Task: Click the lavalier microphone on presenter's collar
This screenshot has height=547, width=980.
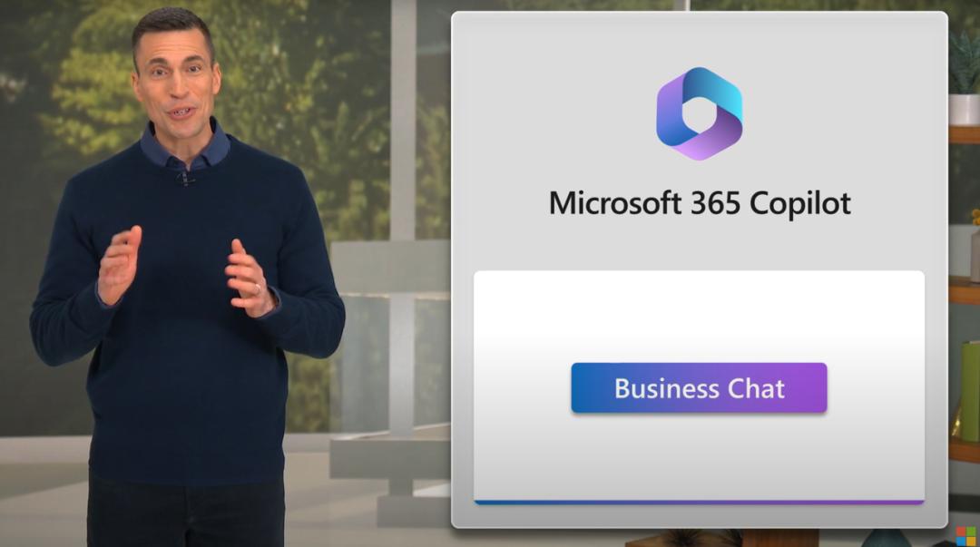Action: coord(186,179)
